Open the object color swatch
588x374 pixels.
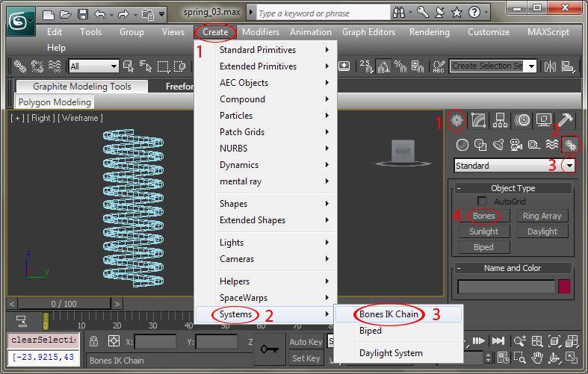(x=565, y=287)
